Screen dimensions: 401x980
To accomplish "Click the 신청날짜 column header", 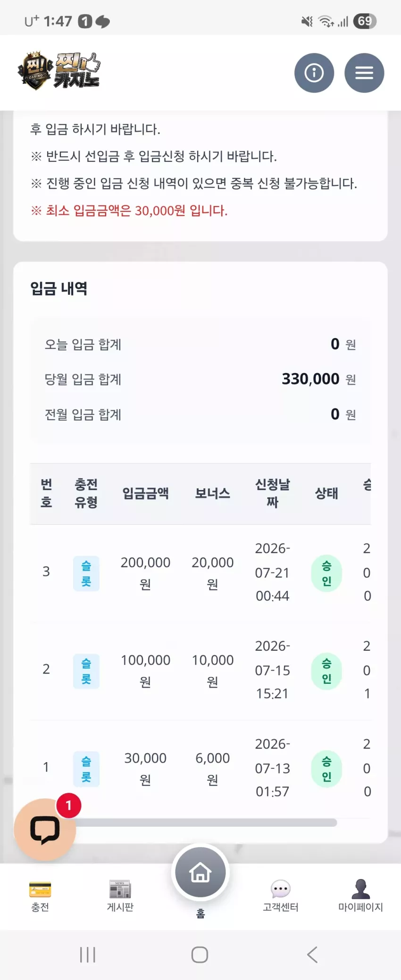I will point(273,493).
